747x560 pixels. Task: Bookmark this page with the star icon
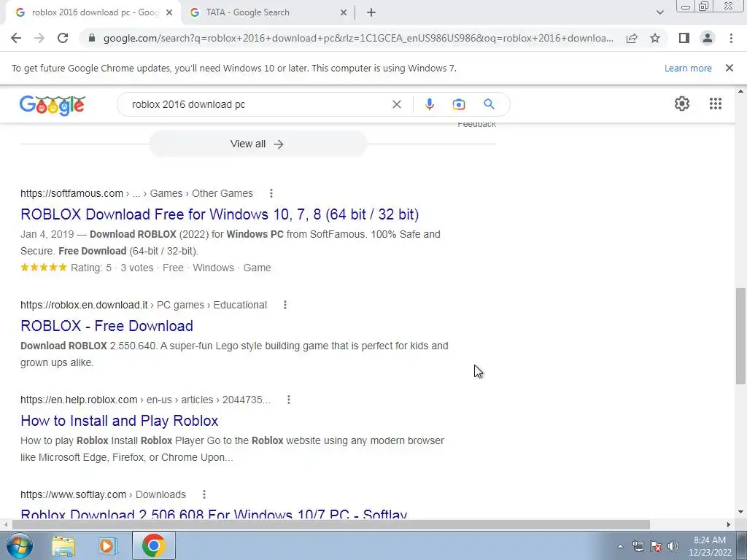(655, 38)
